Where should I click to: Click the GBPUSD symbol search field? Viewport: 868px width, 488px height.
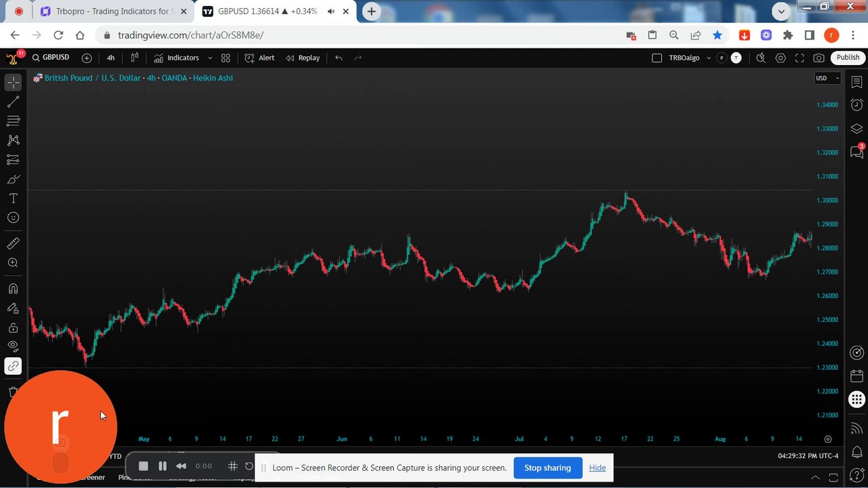click(x=51, y=58)
